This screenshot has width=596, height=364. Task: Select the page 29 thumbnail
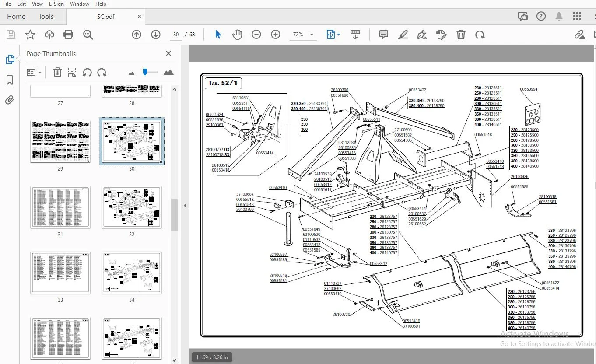coord(60,142)
